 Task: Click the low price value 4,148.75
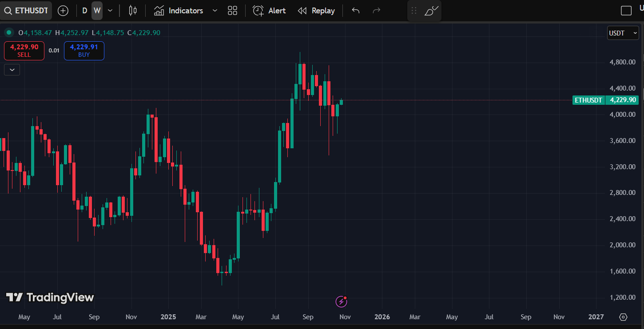coord(111,32)
